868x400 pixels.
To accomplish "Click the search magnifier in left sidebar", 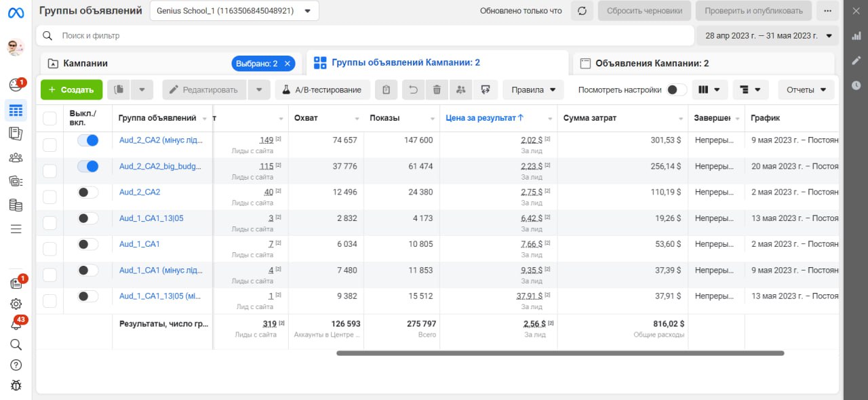I will tap(16, 344).
